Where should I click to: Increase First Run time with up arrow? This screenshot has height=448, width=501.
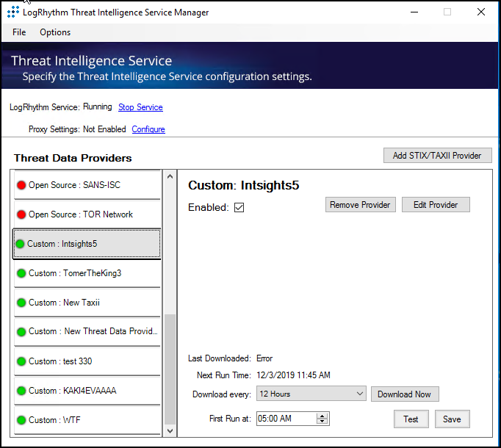322,416
